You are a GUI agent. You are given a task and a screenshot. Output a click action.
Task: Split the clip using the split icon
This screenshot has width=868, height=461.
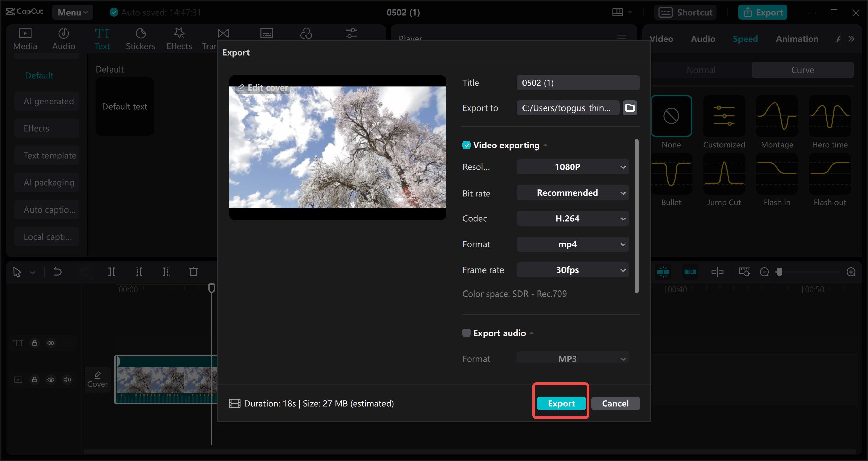click(x=112, y=272)
